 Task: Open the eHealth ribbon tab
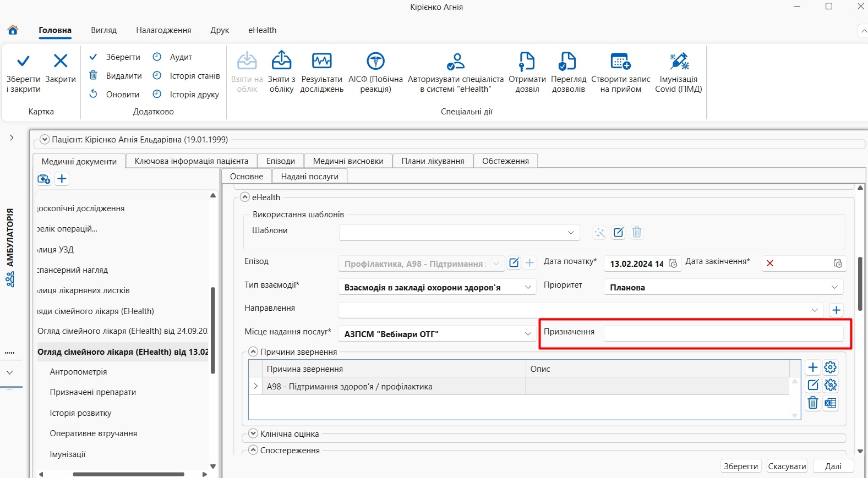[x=262, y=30]
